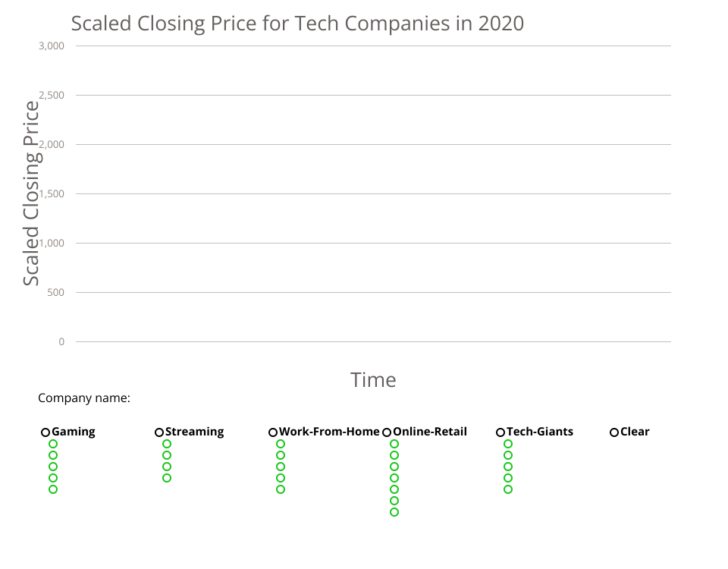Click last green circle under Streaming

click(167, 478)
